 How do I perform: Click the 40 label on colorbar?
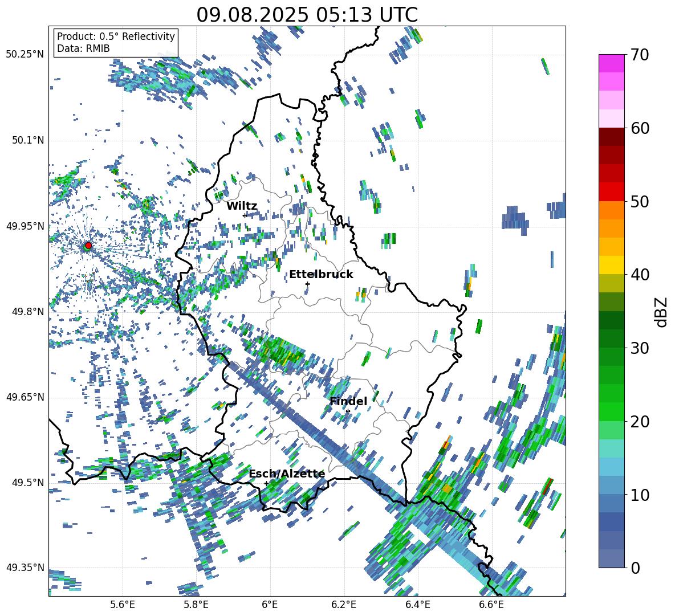(x=640, y=275)
